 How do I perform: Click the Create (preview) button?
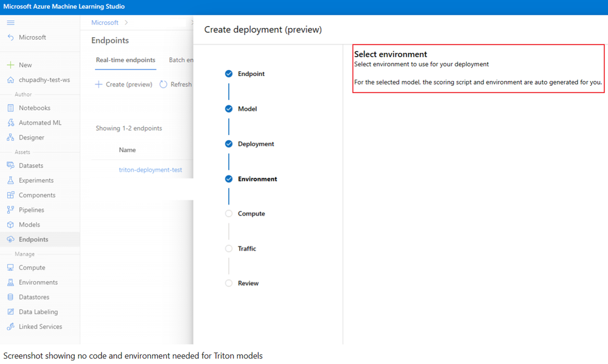pos(124,84)
